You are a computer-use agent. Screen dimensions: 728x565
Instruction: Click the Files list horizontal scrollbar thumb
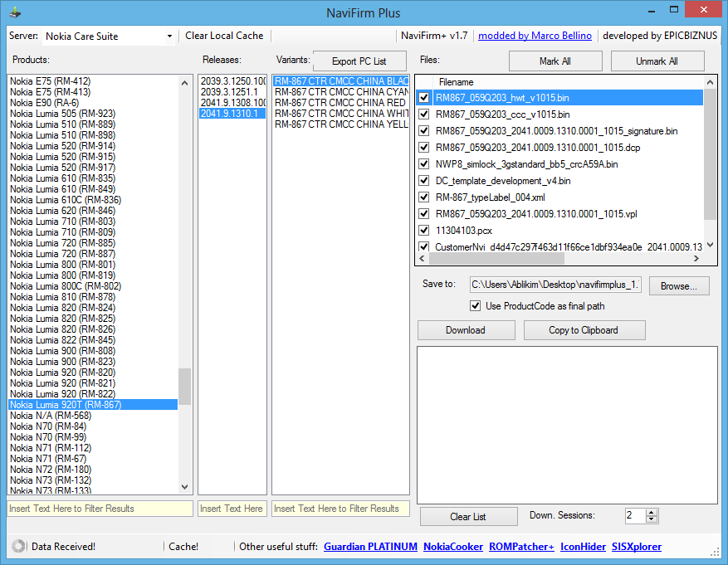496,258
